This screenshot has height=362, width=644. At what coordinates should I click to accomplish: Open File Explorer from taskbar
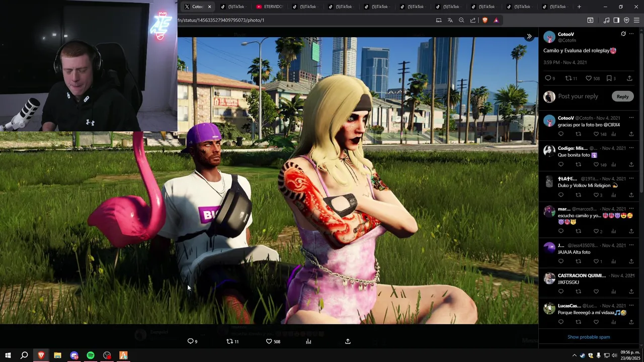(x=57, y=355)
